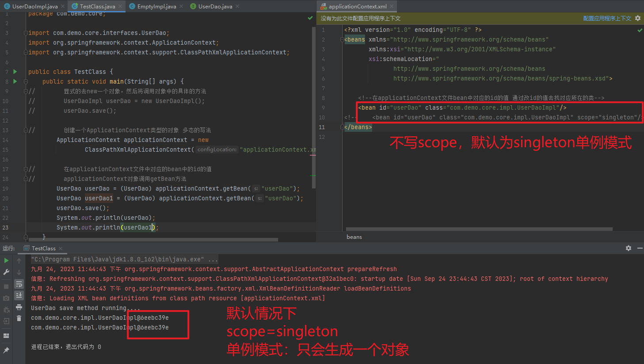The height and width of the screenshot is (364, 644).
Task: Switch to the UserDaoImpl.java tab
Action: point(35,6)
